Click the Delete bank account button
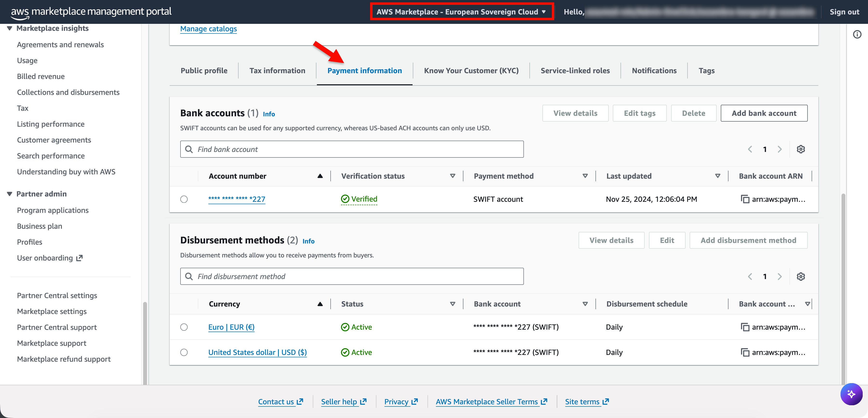Viewport: 868px width, 418px height. (694, 113)
